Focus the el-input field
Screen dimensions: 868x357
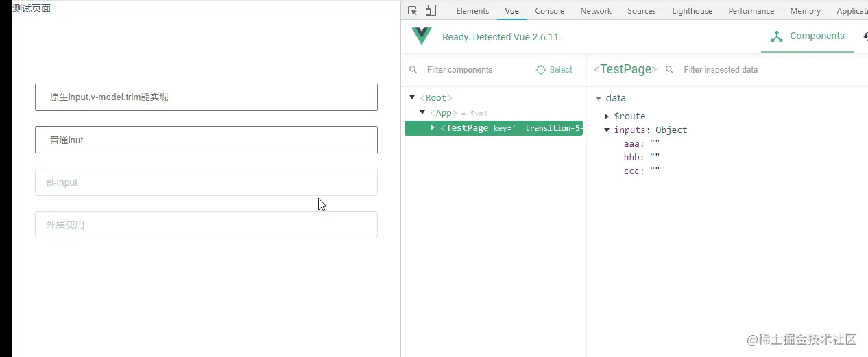pyautogui.click(x=206, y=182)
